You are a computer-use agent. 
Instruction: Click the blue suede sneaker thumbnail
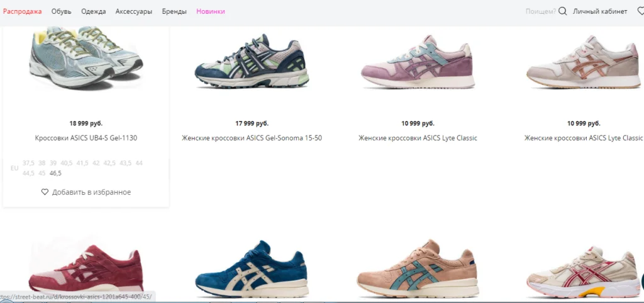click(x=252, y=269)
